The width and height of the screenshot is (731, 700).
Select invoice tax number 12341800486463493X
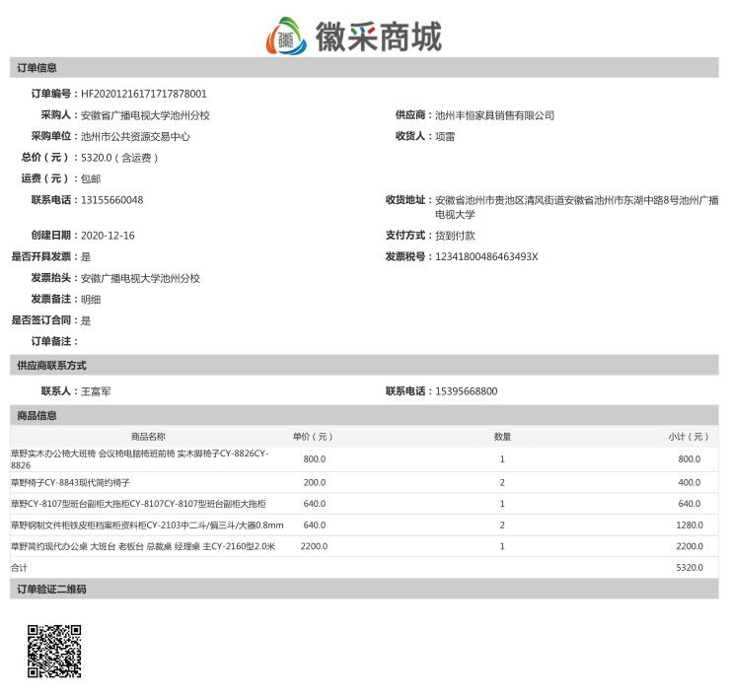click(486, 256)
